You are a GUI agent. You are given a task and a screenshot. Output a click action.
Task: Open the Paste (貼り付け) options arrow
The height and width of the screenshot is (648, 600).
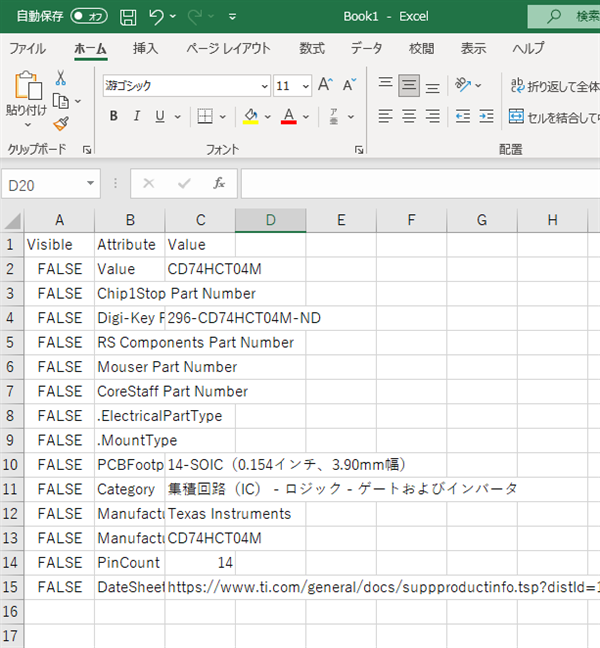(x=28, y=124)
